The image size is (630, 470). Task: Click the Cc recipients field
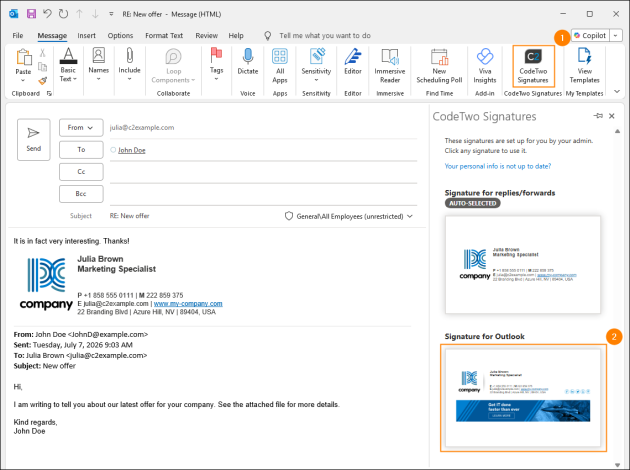pyautogui.click(x=263, y=172)
